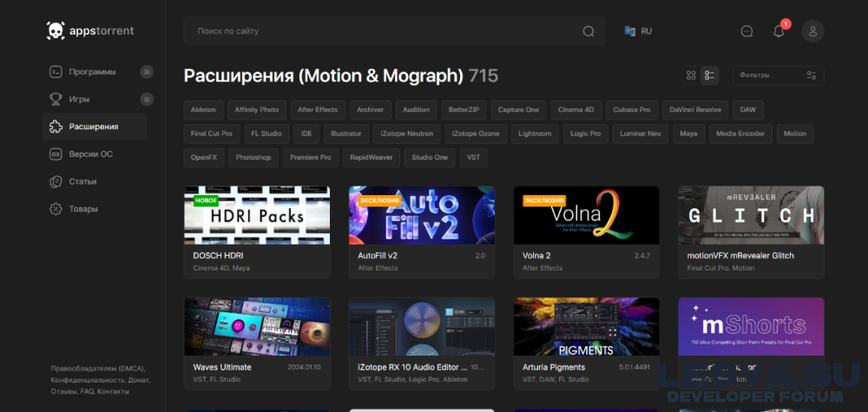The image size is (868, 412).
Task: Open the Расширения section
Action: click(94, 127)
